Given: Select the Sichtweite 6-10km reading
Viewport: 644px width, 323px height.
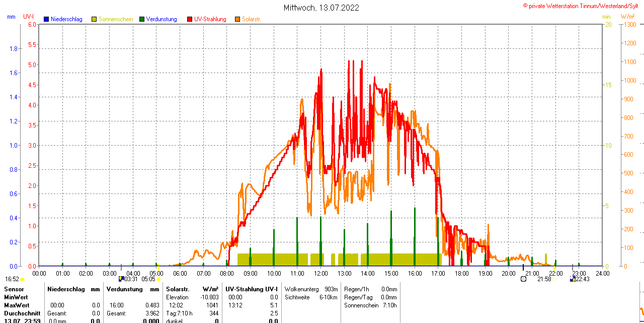Looking at the screenshot, I should (x=311, y=297).
